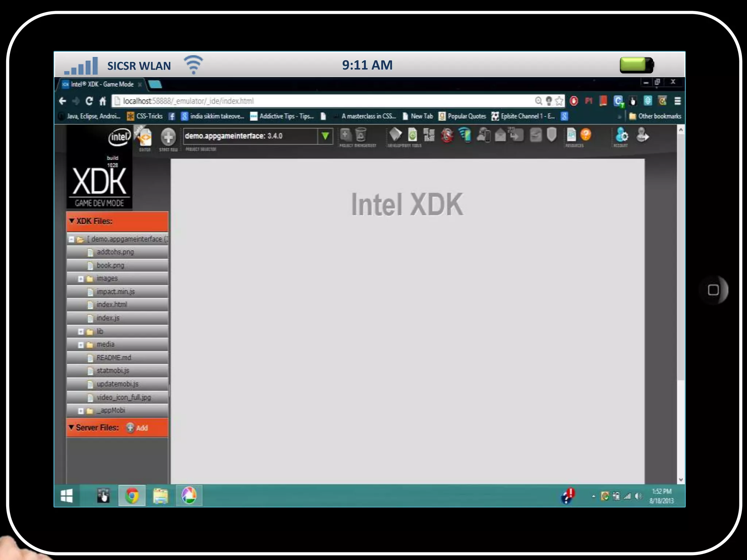The width and height of the screenshot is (747, 560).
Task: Open Chrome hamburger menu
Action: click(677, 101)
